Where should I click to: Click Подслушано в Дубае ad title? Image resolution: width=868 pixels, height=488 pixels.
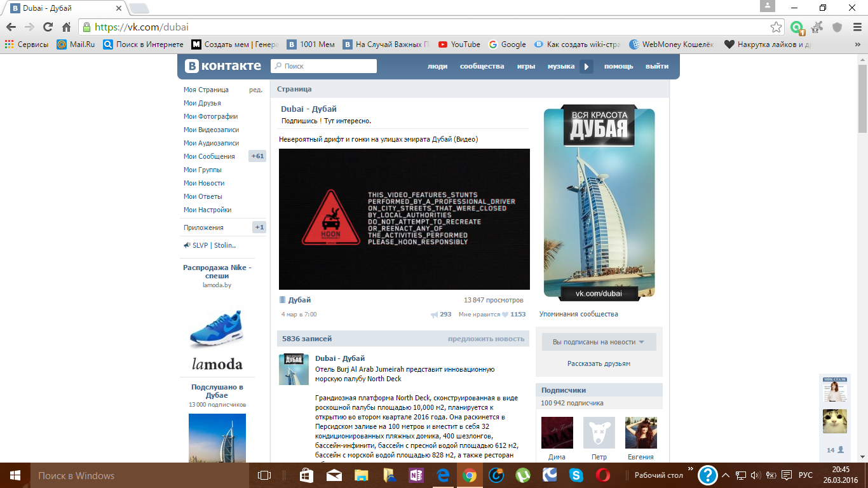click(x=217, y=391)
